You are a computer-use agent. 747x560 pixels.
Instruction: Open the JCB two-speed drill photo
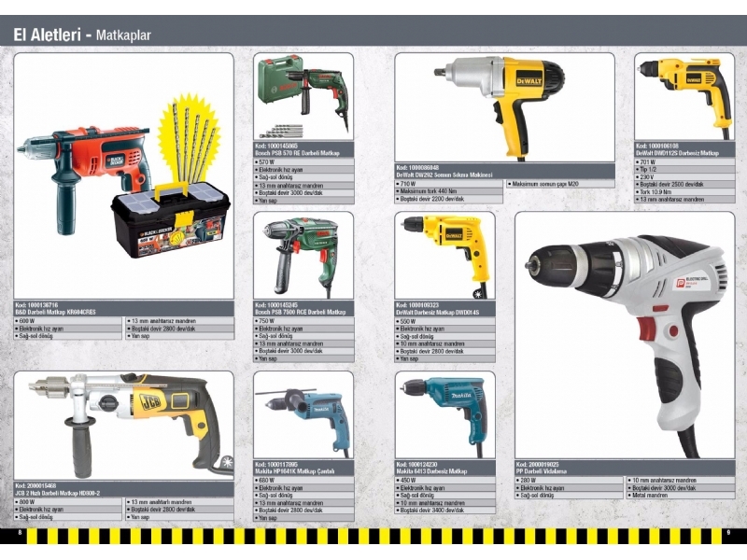tap(126, 420)
